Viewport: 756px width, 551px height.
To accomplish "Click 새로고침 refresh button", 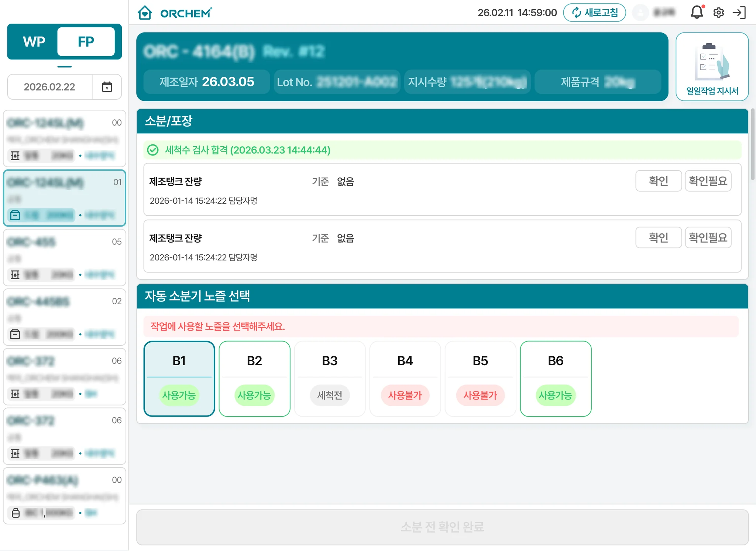I will coord(594,13).
